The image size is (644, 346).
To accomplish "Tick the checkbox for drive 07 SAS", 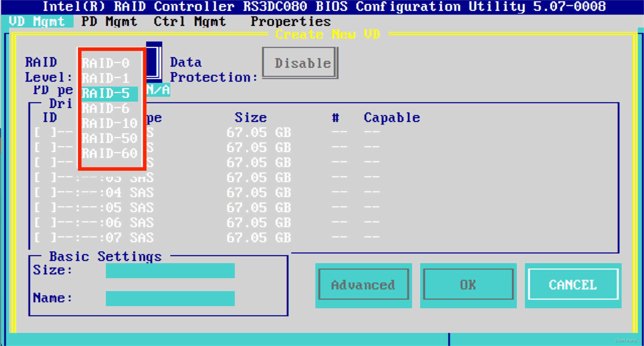I will 45,238.
